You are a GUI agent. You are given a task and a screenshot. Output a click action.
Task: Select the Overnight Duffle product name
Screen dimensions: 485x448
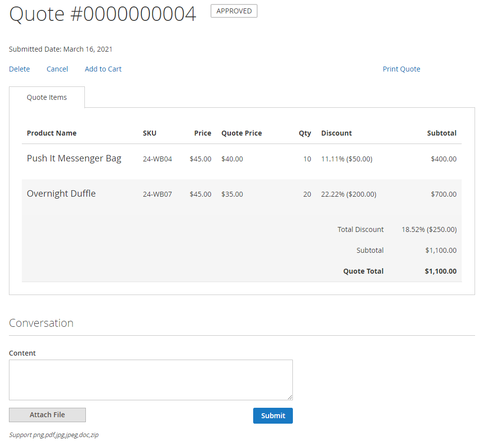(x=61, y=194)
